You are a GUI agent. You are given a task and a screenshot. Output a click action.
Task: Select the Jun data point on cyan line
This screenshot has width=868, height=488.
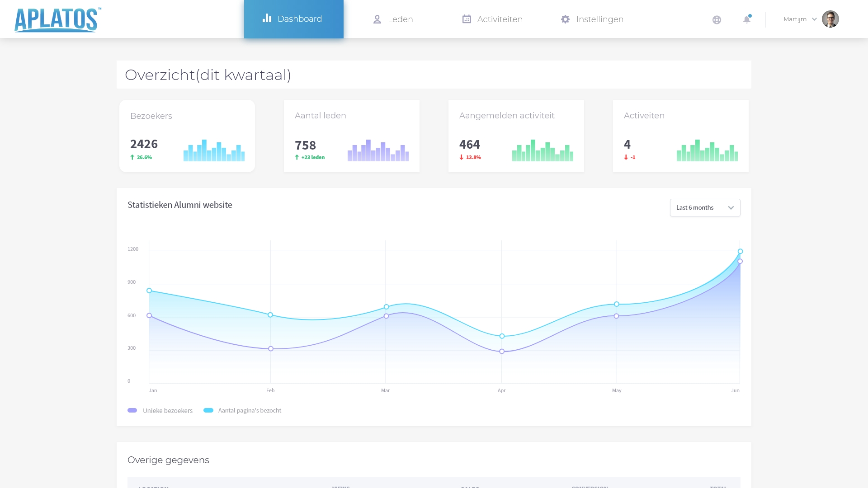click(x=740, y=251)
